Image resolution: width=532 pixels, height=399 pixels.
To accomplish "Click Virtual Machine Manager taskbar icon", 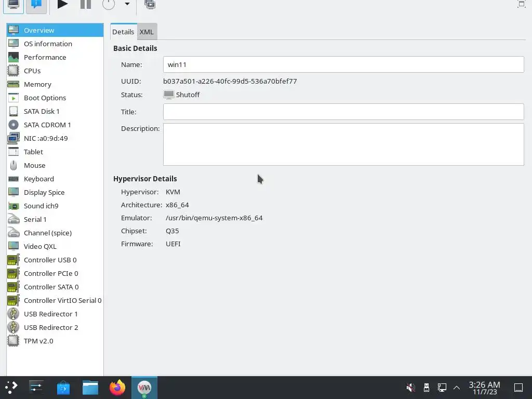I will point(144,388).
